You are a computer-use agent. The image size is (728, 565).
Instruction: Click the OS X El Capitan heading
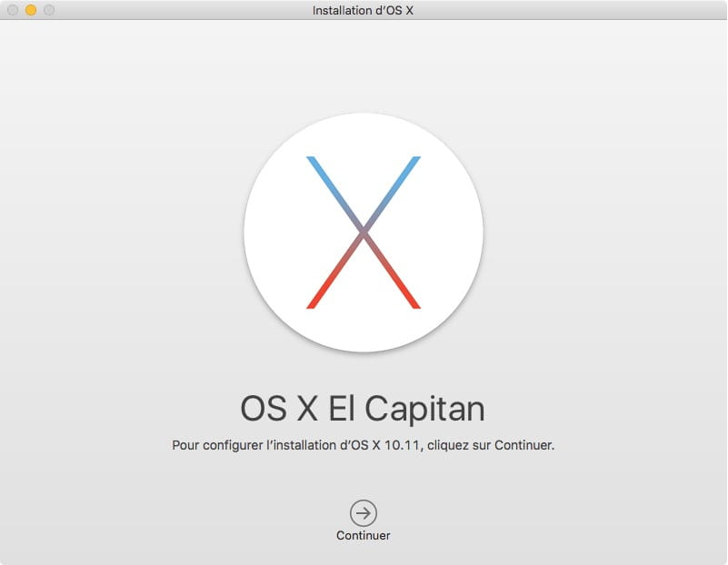click(x=363, y=409)
